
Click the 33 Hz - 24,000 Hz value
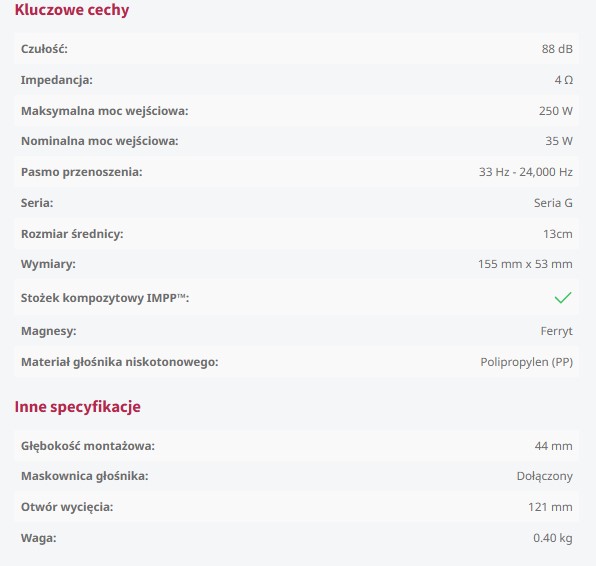[526, 172]
